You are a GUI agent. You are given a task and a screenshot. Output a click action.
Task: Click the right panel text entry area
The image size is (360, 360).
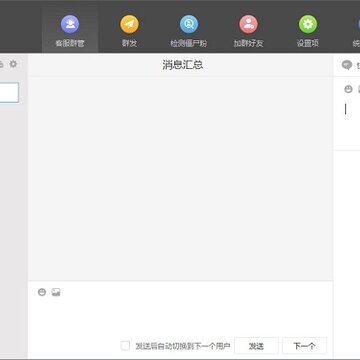tap(347, 123)
